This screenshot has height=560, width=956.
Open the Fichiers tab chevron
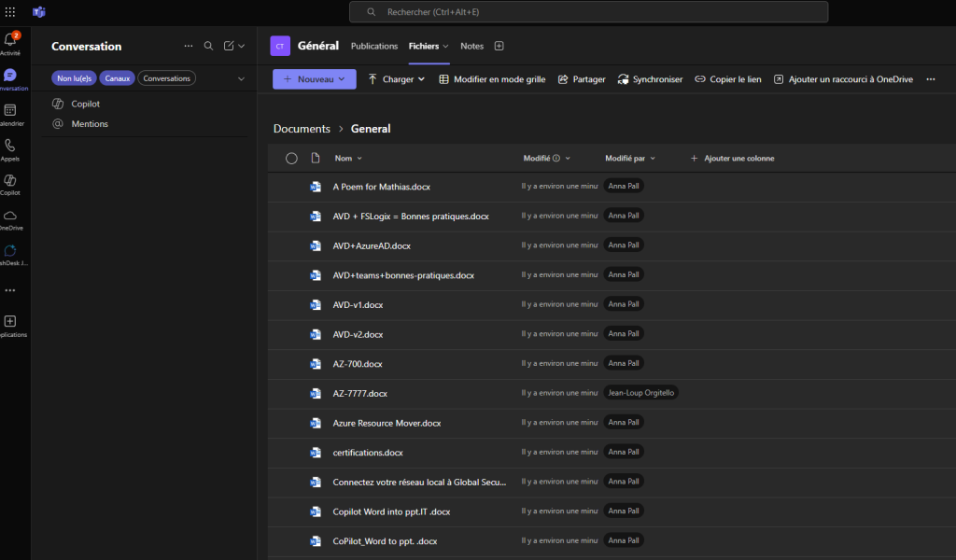coord(445,47)
